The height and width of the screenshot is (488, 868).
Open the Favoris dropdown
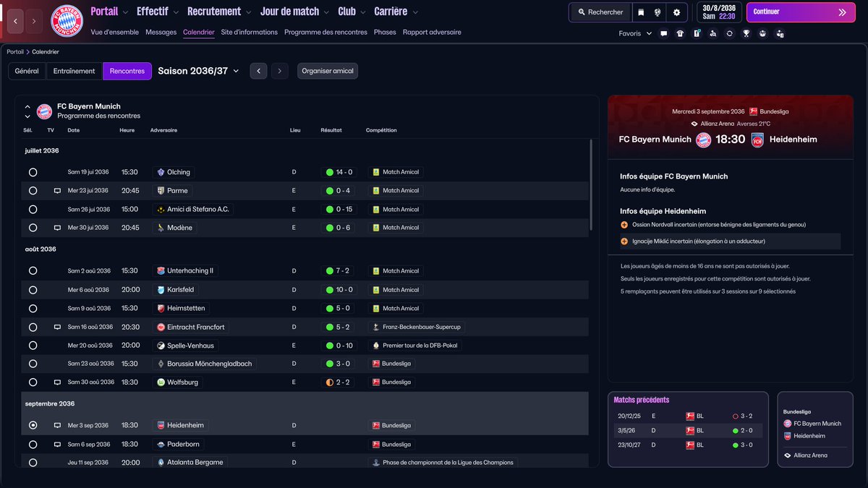click(635, 33)
